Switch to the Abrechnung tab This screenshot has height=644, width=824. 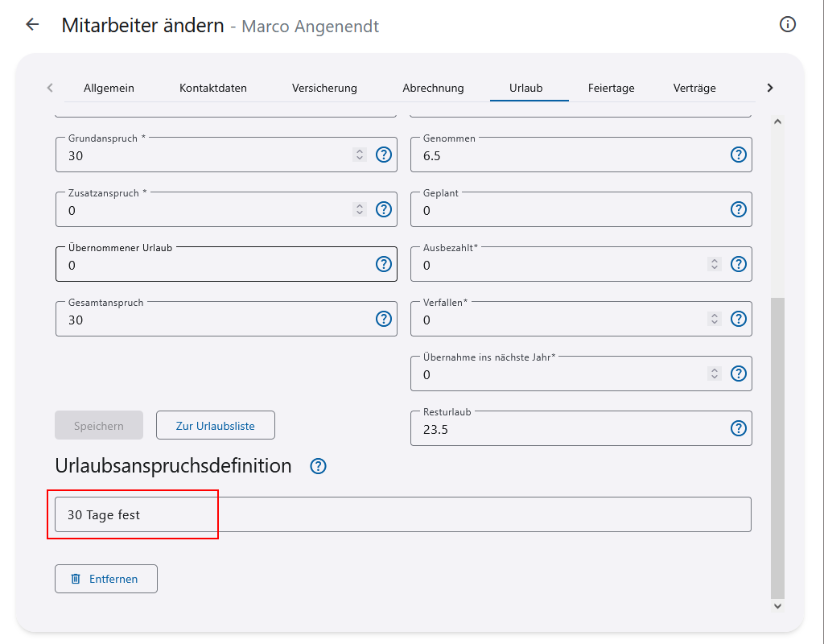coord(433,88)
